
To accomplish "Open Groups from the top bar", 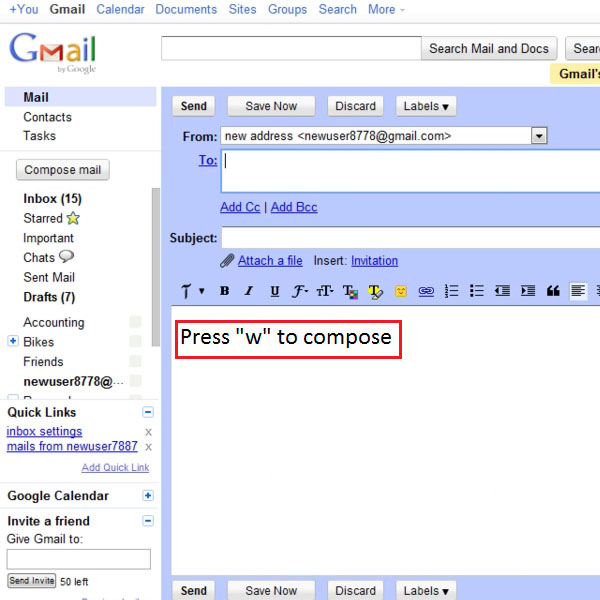I will pos(287,9).
